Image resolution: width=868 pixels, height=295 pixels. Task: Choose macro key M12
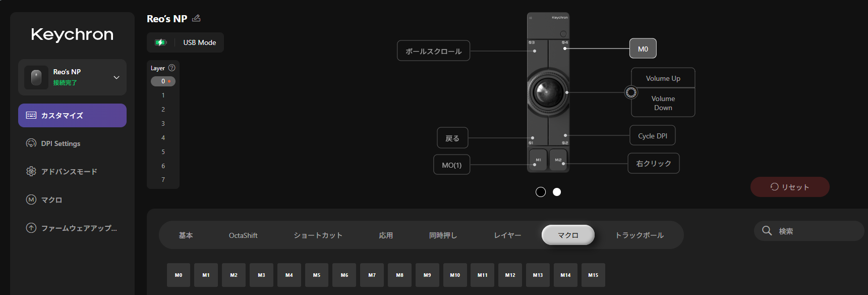pos(510,275)
